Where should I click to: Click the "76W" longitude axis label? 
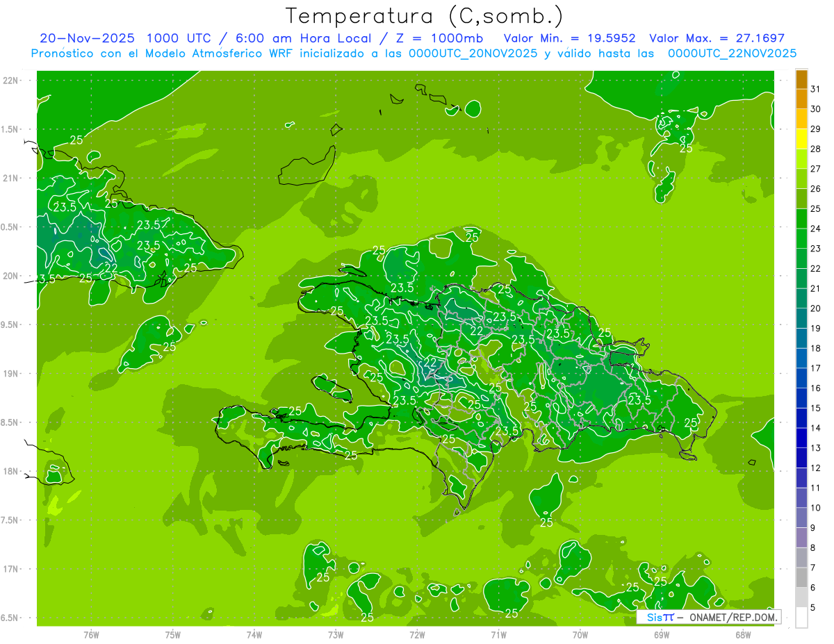pyautogui.click(x=91, y=635)
